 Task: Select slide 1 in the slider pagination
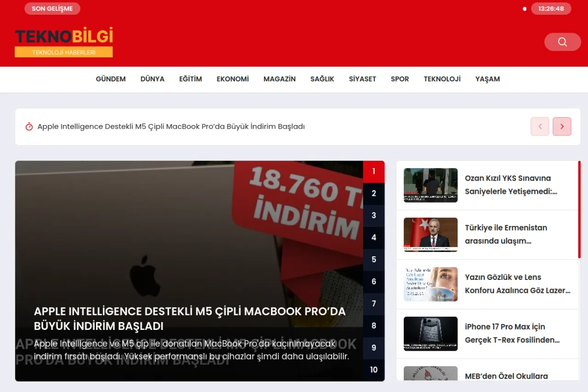pyautogui.click(x=374, y=171)
